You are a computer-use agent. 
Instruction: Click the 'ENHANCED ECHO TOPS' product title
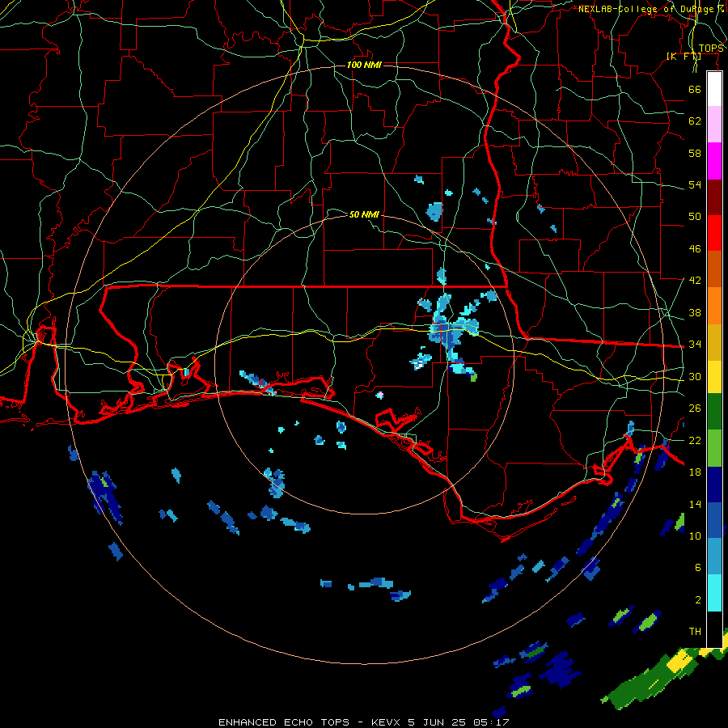pos(284,722)
